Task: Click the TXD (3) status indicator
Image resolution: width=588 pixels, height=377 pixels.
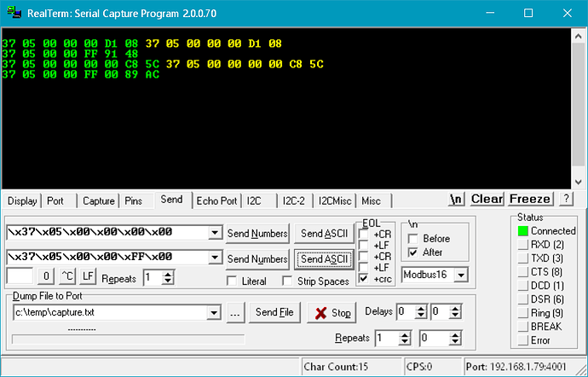Action: (x=522, y=258)
